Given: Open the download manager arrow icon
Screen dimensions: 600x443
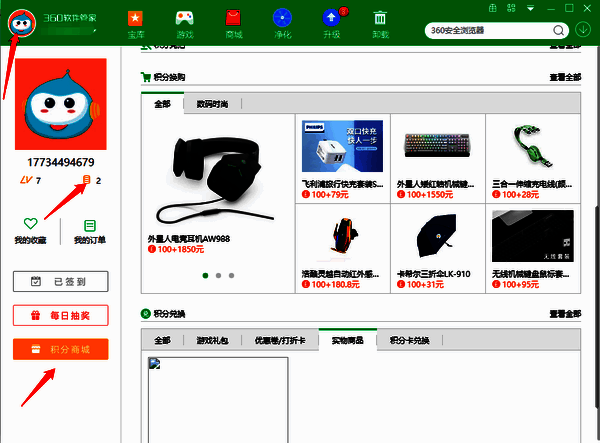Looking at the screenshot, I should 583,30.
